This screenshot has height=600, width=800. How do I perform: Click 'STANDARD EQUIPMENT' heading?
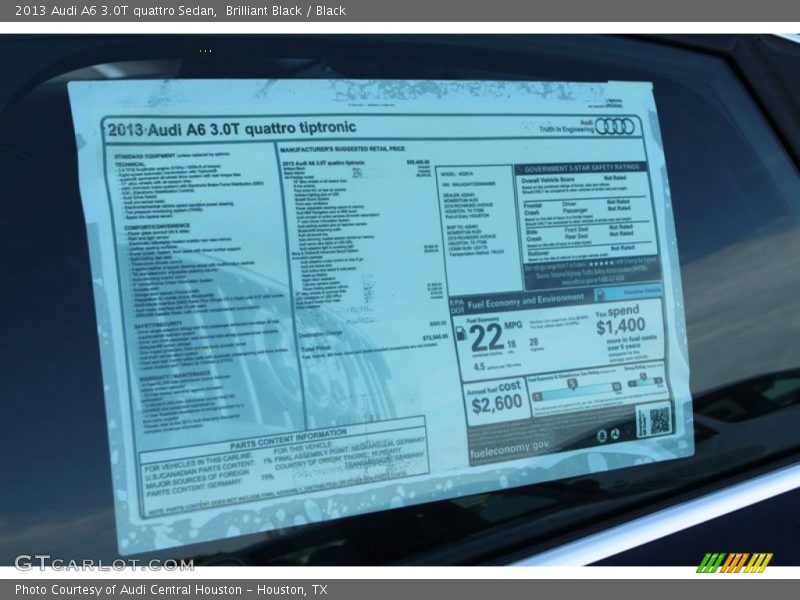point(145,155)
